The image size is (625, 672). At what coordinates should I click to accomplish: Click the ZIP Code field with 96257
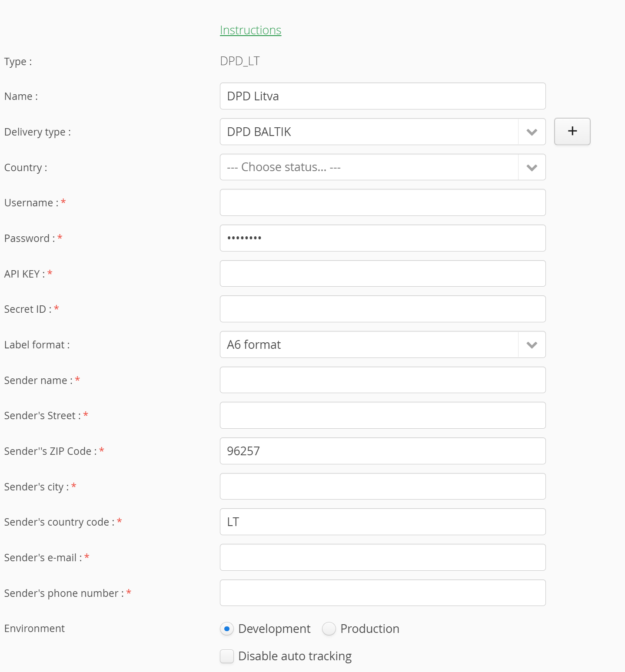(382, 451)
